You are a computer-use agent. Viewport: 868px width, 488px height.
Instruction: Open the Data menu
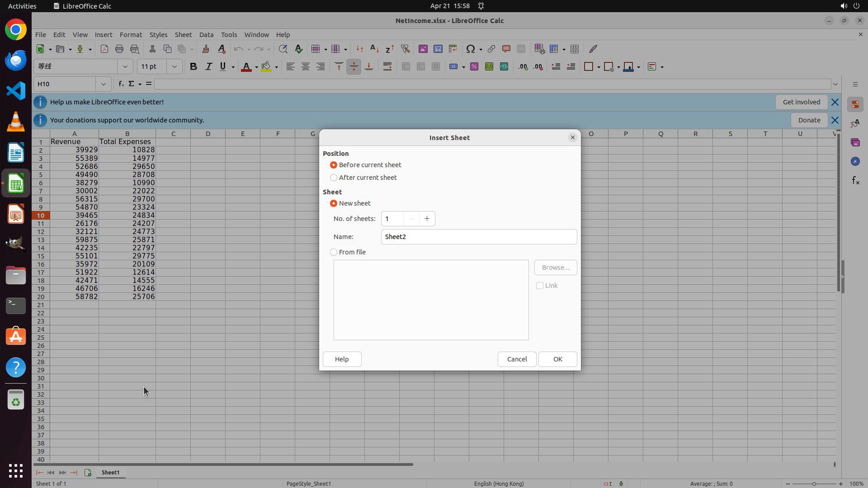(x=206, y=35)
